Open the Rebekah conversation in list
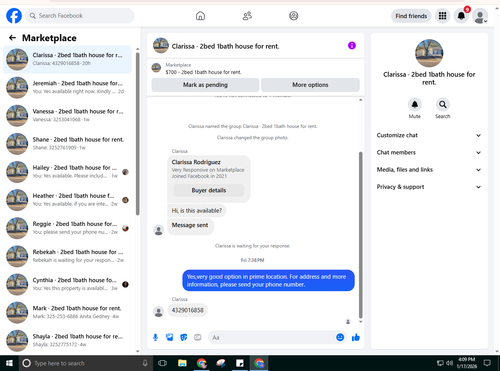The height and width of the screenshot is (371, 500). [67, 256]
